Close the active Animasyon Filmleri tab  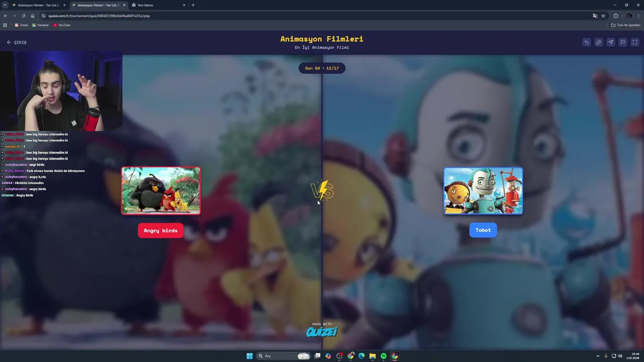coord(124,5)
